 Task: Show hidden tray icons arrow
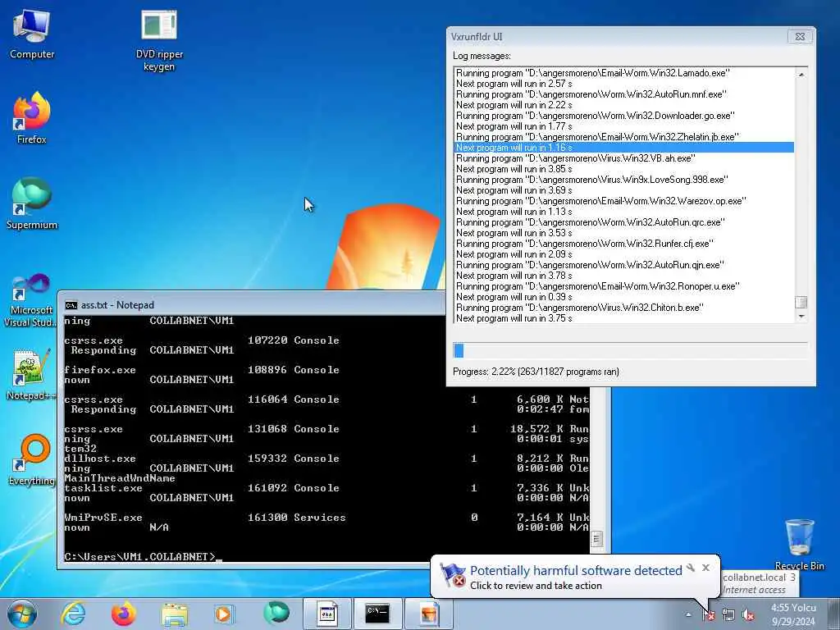point(688,614)
